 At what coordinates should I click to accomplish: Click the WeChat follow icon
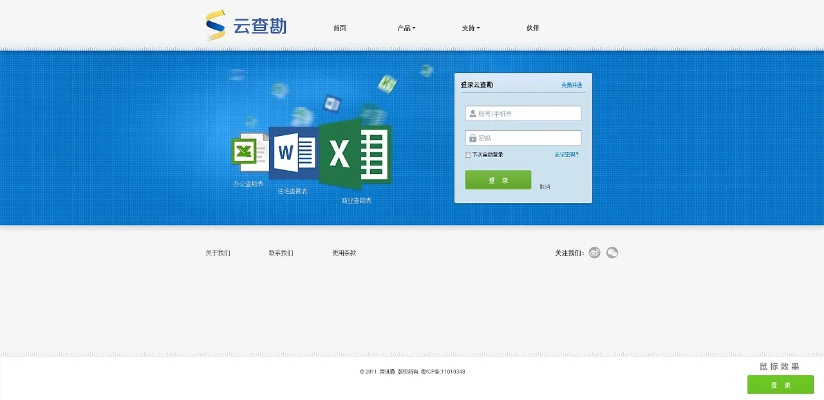(612, 253)
